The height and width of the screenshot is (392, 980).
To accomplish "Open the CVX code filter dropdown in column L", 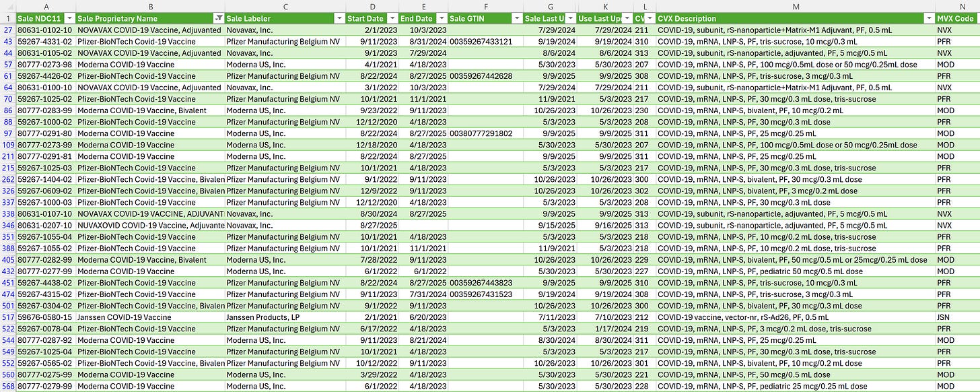I will click(x=650, y=18).
